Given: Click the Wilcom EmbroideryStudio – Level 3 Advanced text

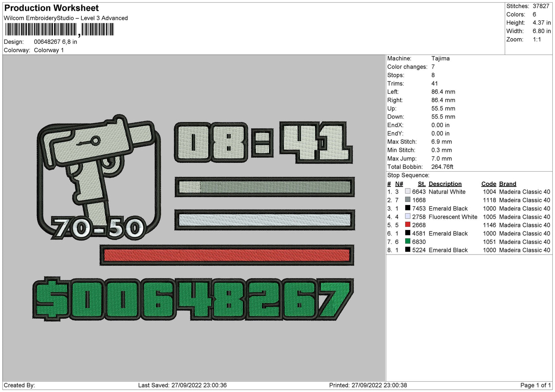Looking at the screenshot, I should (66, 18).
